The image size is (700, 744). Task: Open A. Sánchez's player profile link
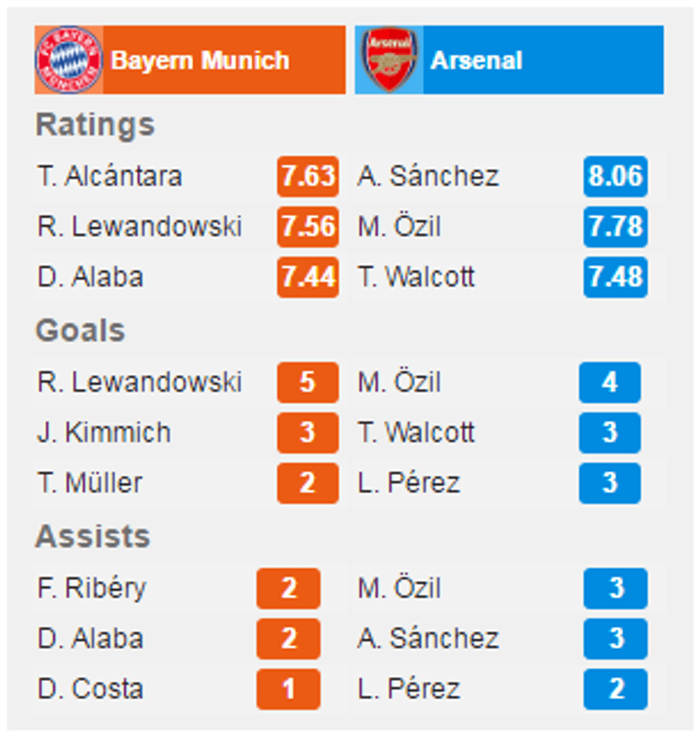click(x=429, y=177)
